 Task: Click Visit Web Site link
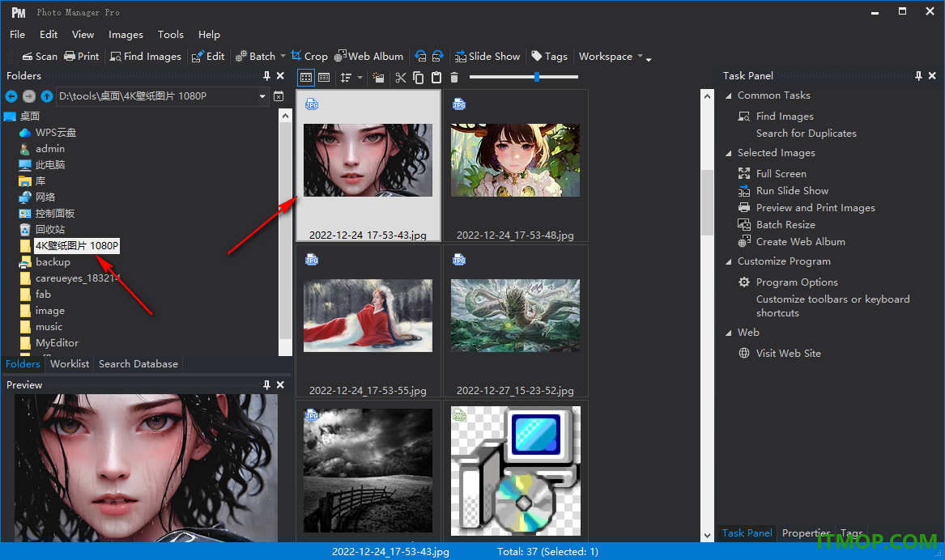[788, 353]
